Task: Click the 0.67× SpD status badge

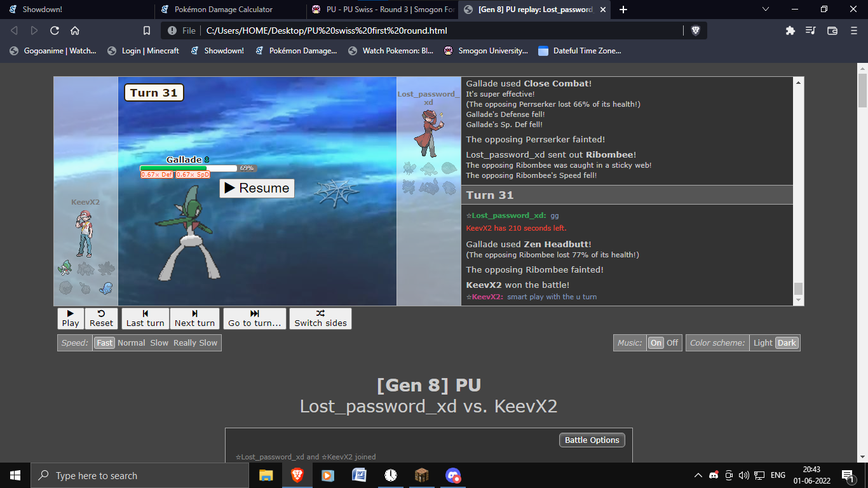Action: coord(193,175)
